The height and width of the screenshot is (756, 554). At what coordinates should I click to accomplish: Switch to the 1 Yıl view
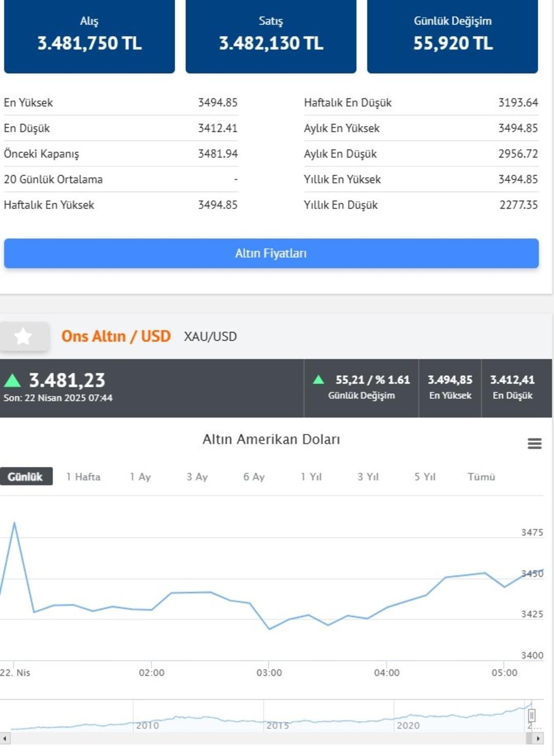tap(311, 477)
